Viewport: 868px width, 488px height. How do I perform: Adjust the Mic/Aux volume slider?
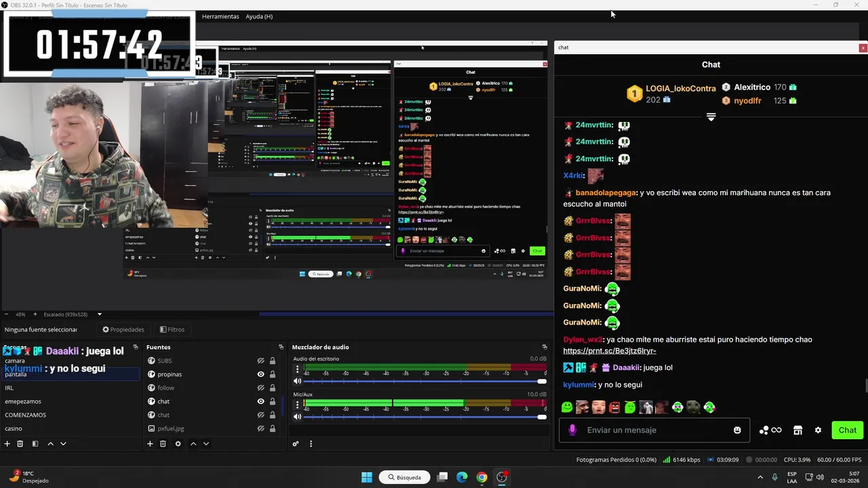[x=425, y=417]
